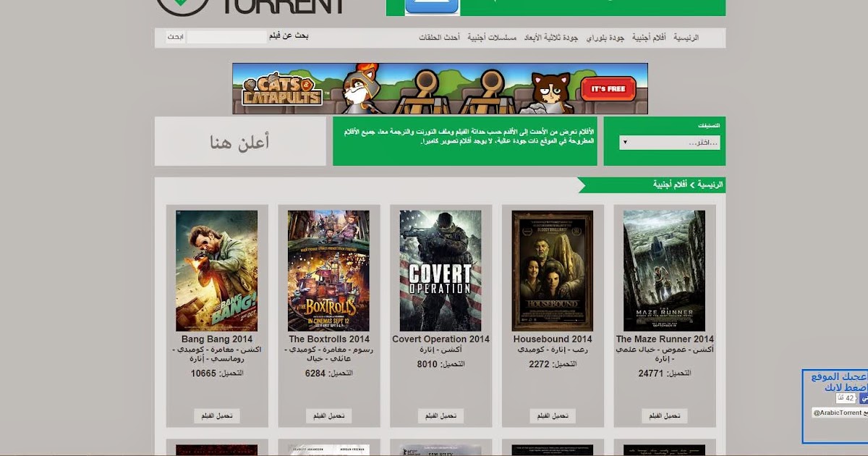The image size is (868, 456).
Task: Go to الرئيسية in navigation menu
Action: [x=686, y=37]
